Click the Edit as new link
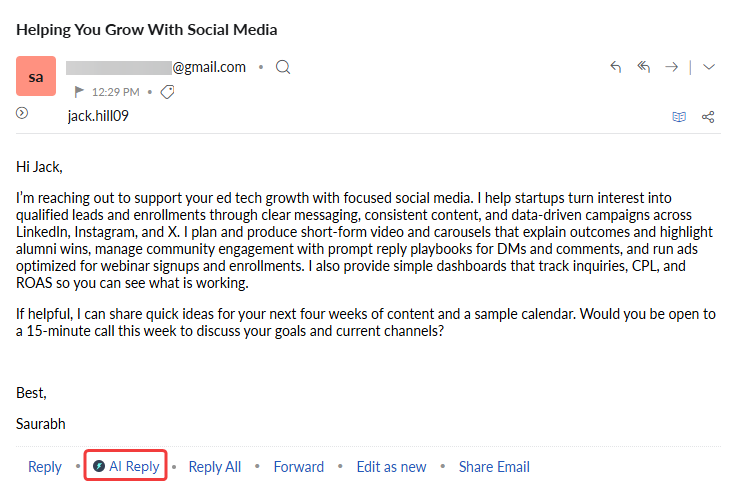Image resolution: width=735 pixels, height=484 pixels. pyautogui.click(x=391, y=467)
